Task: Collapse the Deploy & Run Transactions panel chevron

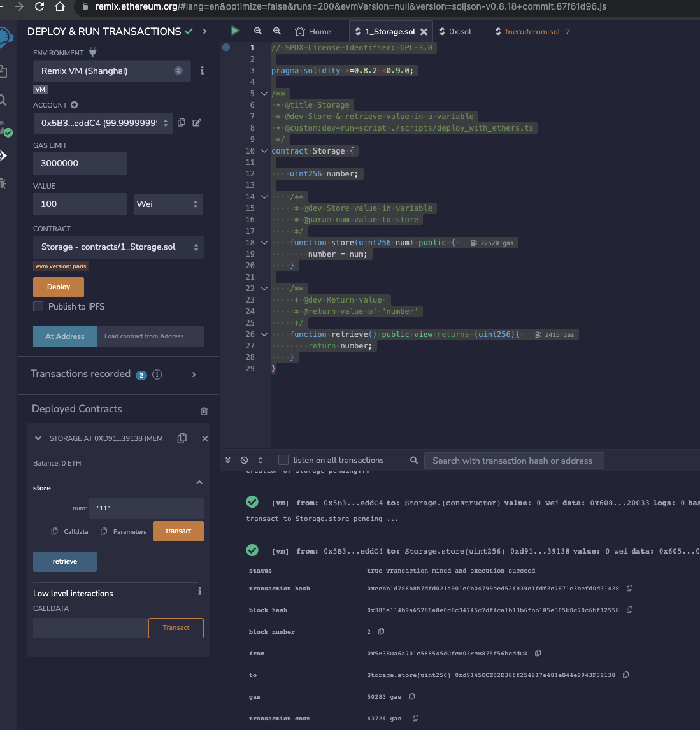Action: point(205,31)
